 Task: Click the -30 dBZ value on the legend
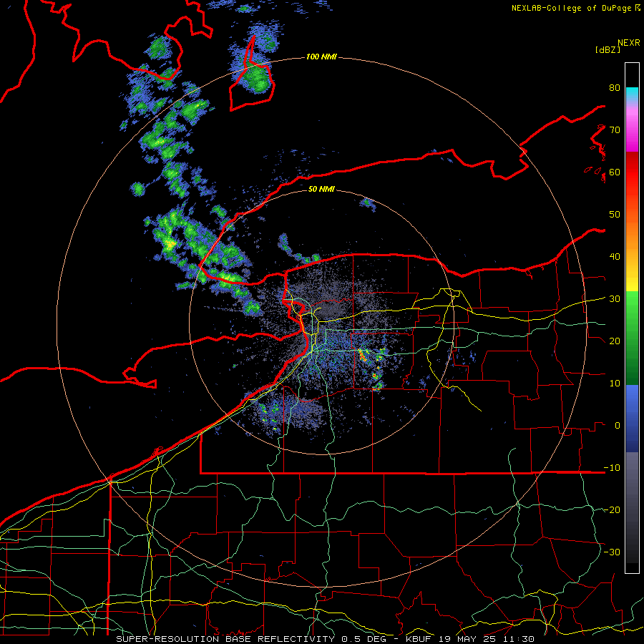[612, 552]
